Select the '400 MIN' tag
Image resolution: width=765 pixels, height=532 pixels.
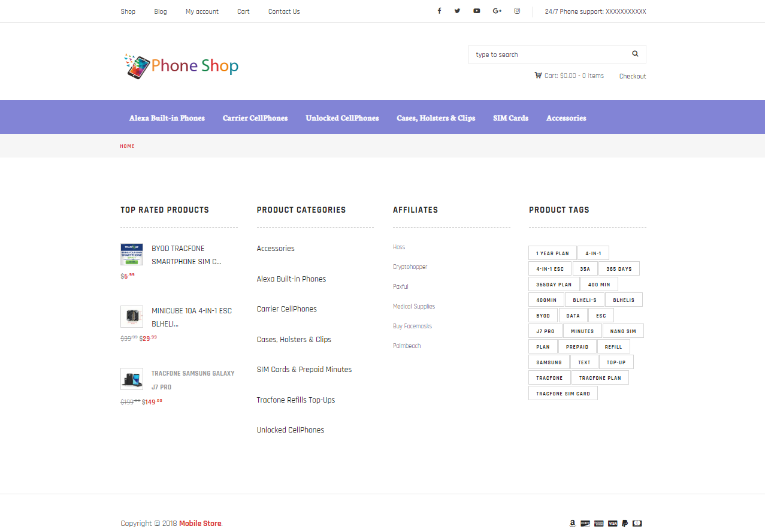pyautogui.click(x=599, y=284)
